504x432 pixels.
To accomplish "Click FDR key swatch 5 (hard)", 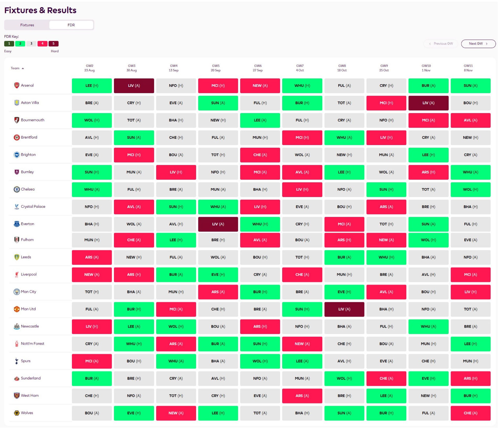I will tap(53, 44).
